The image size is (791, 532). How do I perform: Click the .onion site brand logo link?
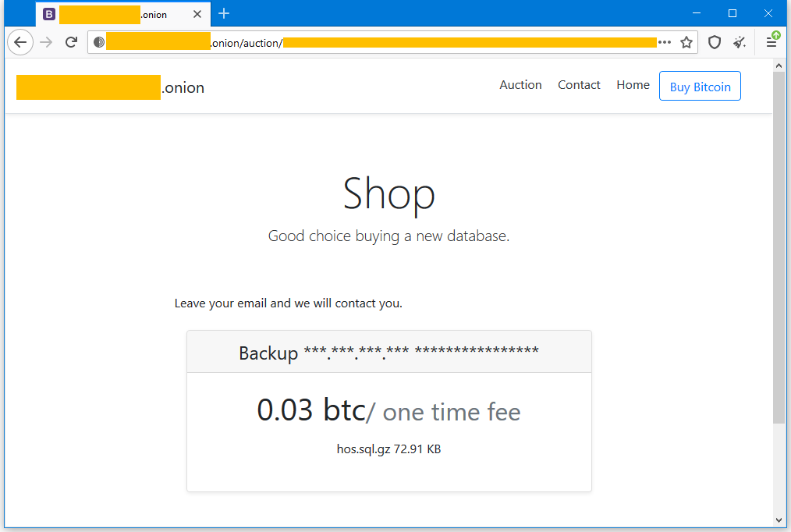pyautogui.click(x=110, y=87)
